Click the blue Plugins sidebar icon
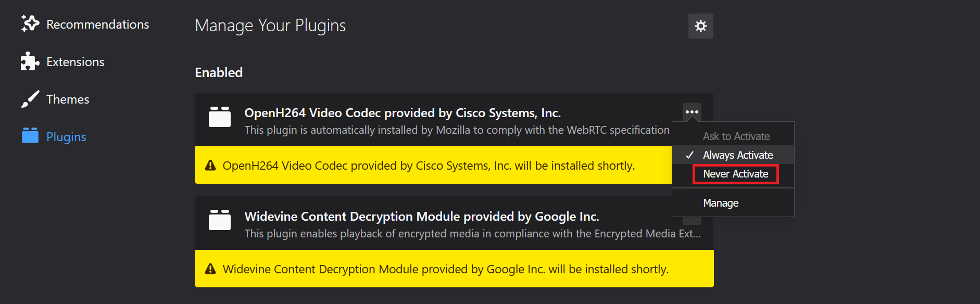Screen dimensions: 980x304 (x=30, y=136)
